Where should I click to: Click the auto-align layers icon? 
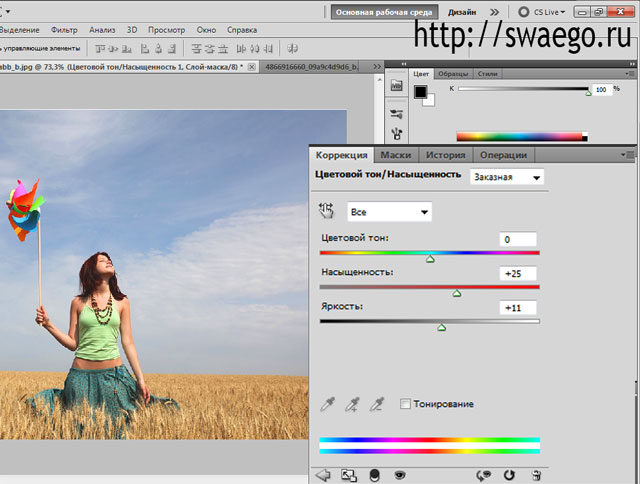(x=292, y=49)
